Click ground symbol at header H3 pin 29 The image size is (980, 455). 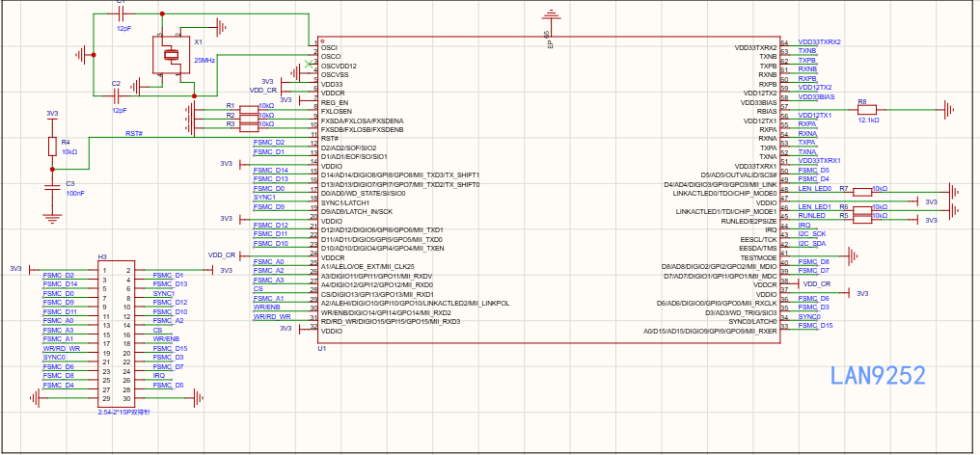(x=36, y=397)
